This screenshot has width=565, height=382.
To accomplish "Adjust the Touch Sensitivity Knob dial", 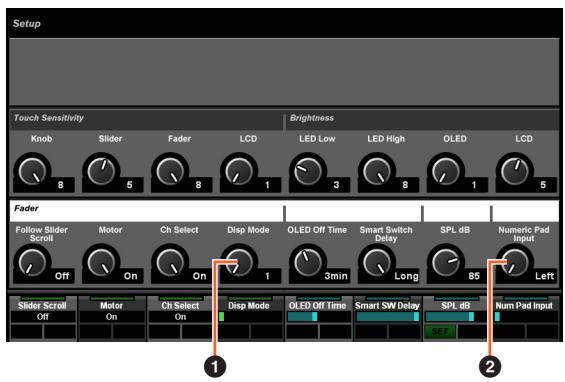I will click(x=32, y=171).
